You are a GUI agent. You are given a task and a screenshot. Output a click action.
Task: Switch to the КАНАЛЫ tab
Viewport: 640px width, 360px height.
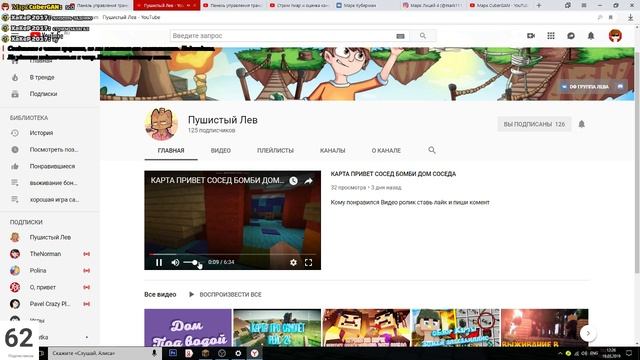point(333,151)
